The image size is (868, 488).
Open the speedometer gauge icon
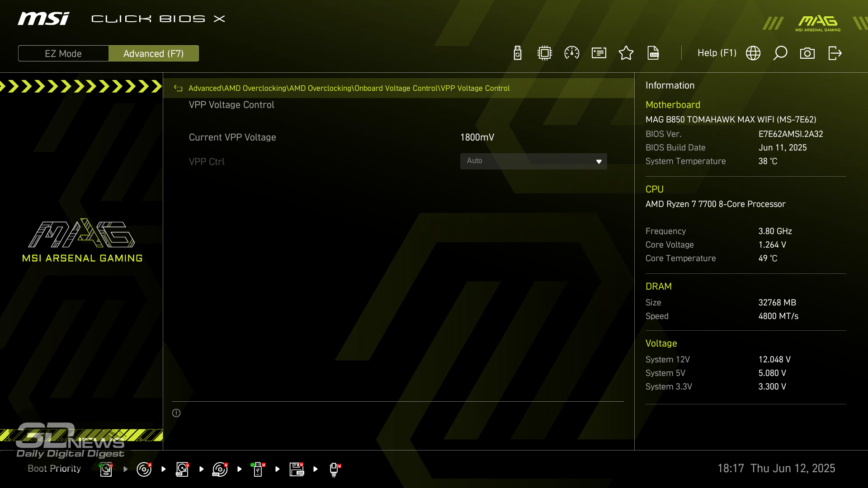click(572, 53)
